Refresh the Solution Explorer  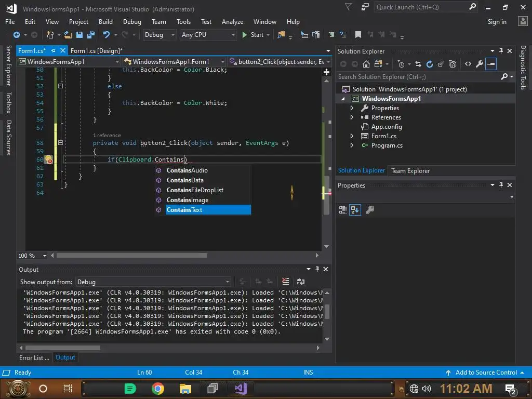[430, 64]
